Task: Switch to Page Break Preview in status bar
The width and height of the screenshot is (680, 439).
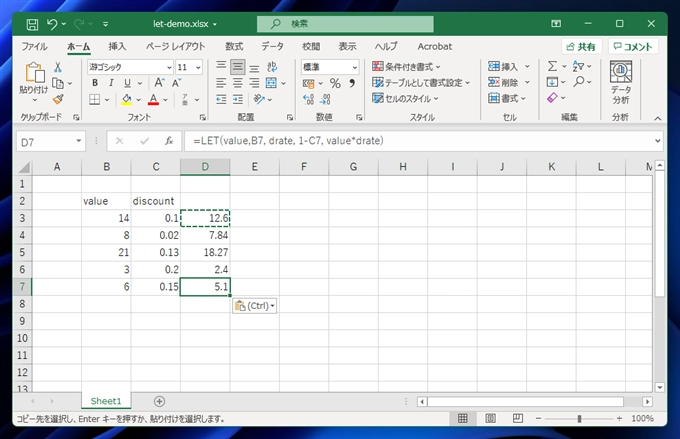Action: click(x=517, y=419)
